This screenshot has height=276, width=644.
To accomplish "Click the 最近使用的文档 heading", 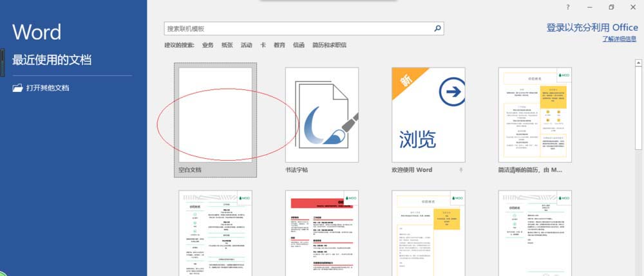I will [52, 60].
